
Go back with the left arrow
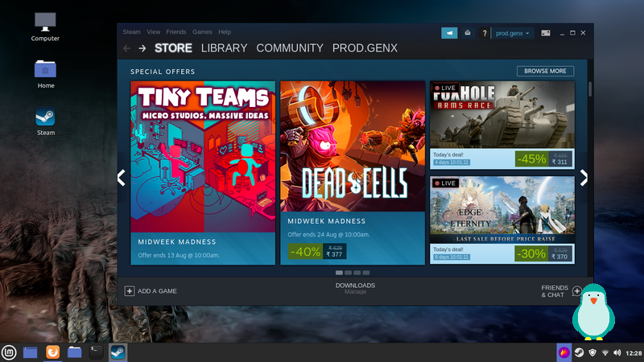tap(126, 48)
